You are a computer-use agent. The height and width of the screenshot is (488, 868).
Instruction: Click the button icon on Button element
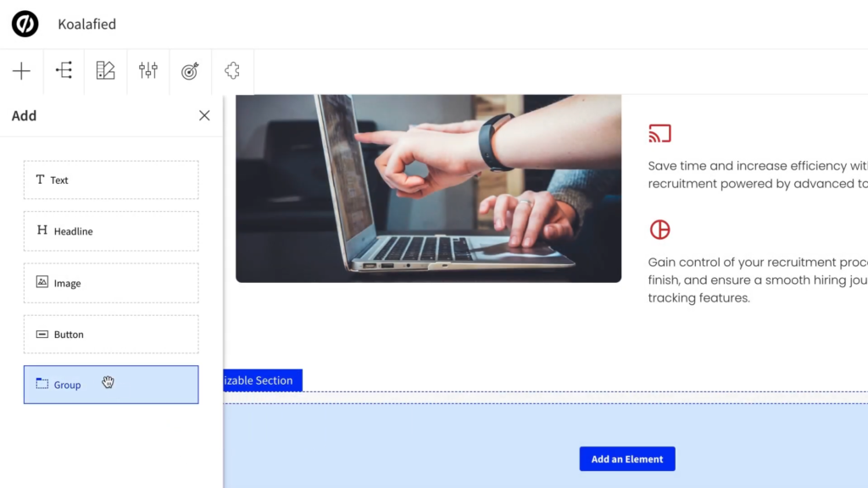point(42,334)
